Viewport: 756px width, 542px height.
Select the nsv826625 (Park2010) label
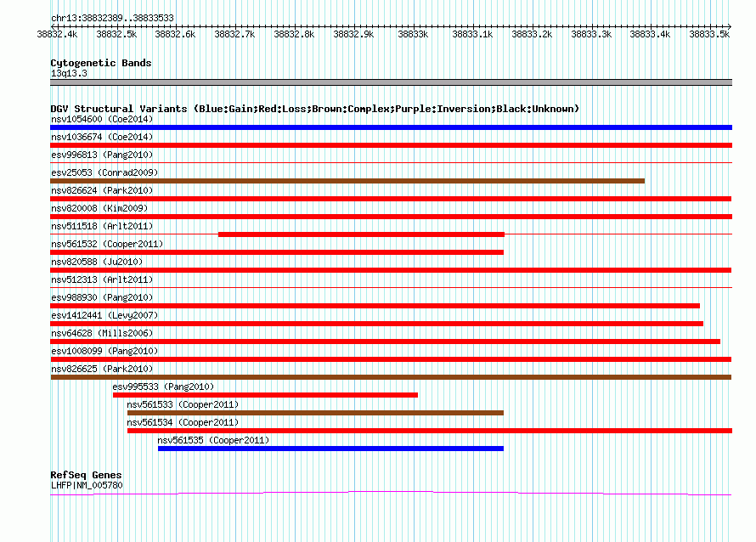[x=102, y=369]
